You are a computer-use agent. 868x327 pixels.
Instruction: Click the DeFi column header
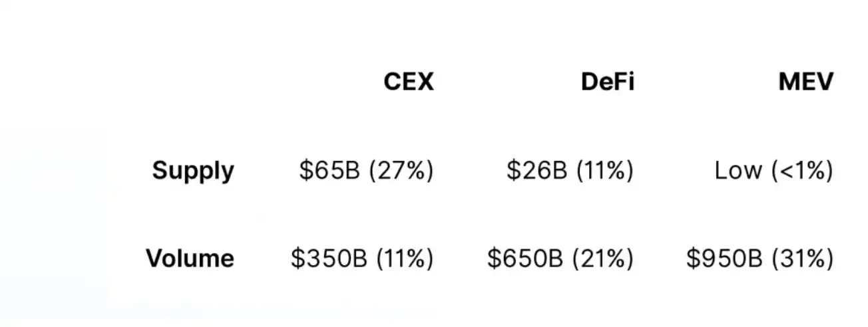(607, 82)
